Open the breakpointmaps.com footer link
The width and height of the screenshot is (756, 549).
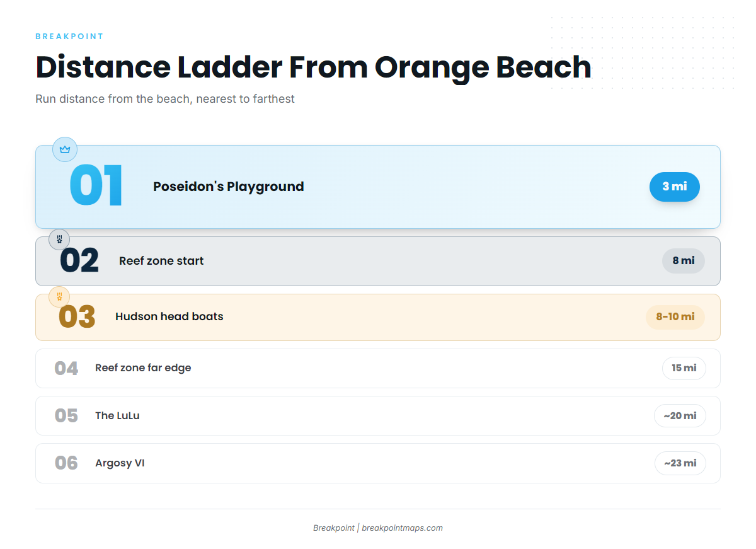tap(402, 528)
